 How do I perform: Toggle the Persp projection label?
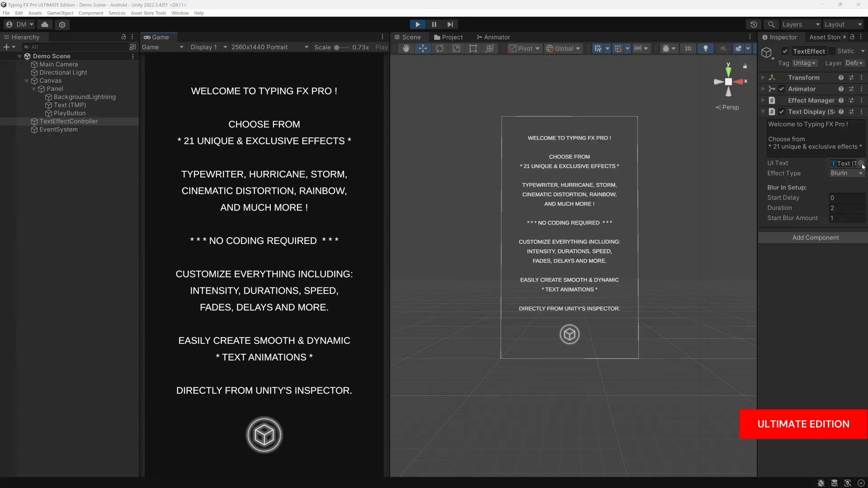pos(727,107)
